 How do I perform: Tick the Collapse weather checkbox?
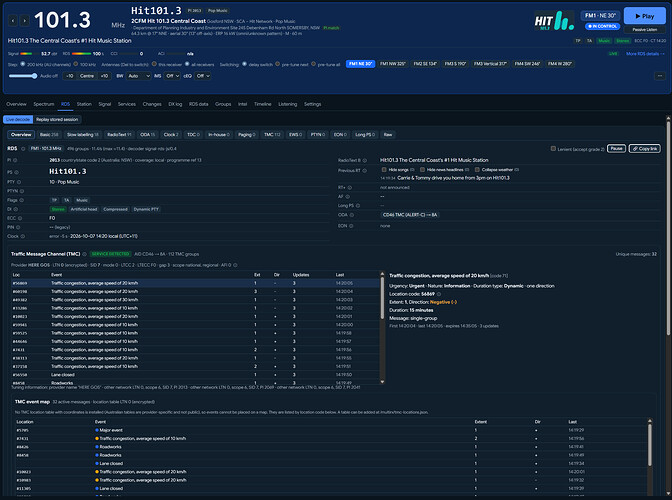click(x=477, y=170)
